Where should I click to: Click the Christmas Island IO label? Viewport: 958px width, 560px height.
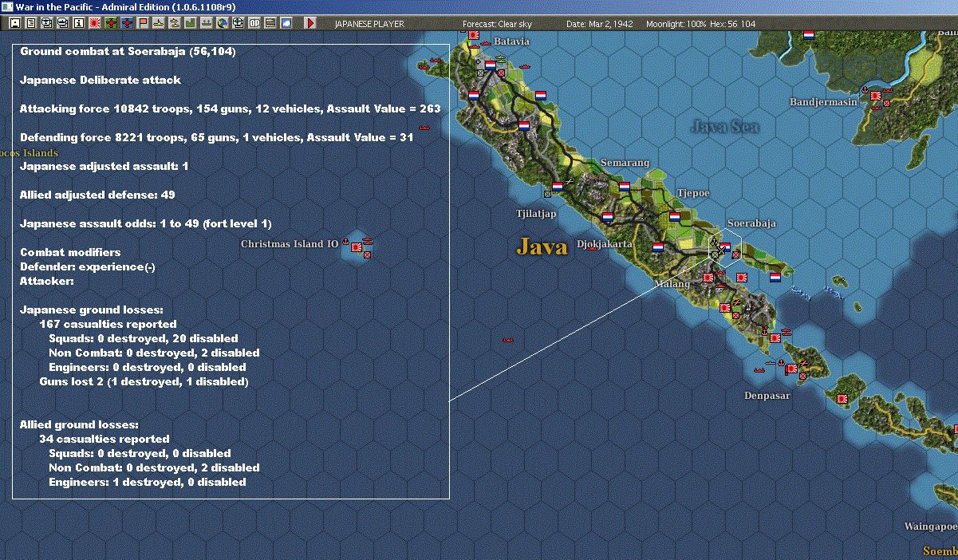[x=290, y=244]
